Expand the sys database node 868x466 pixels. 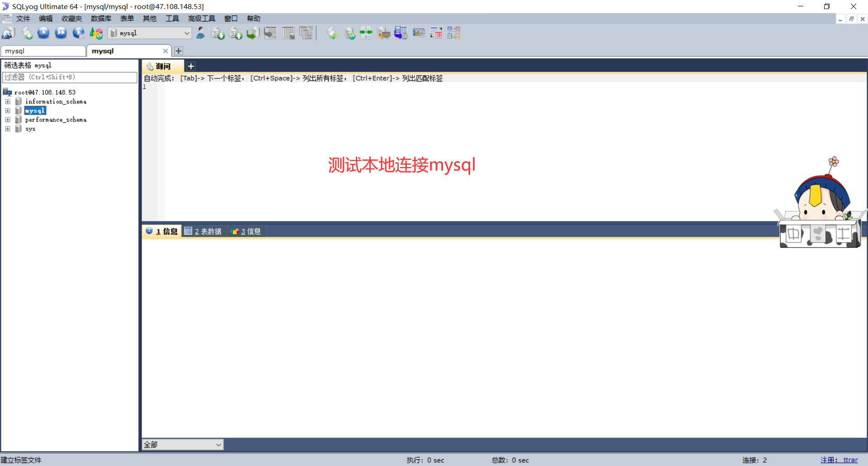[x=8, y=129]
